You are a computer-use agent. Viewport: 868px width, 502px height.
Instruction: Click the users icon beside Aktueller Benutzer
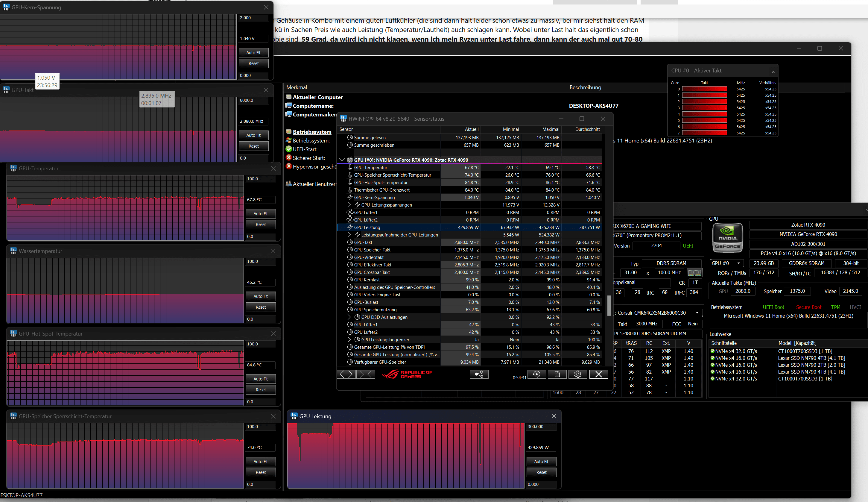pyautogui.click(x=289, y=183)
